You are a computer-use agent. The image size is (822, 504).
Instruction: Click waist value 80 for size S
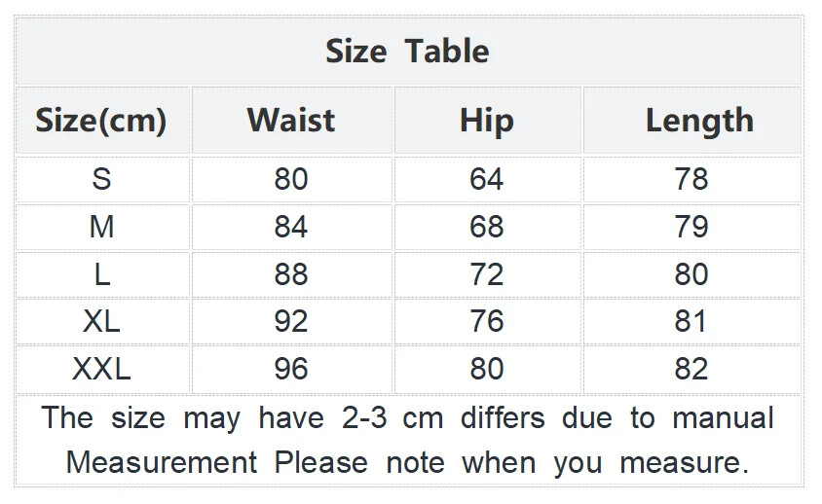(x=291, y=179)
